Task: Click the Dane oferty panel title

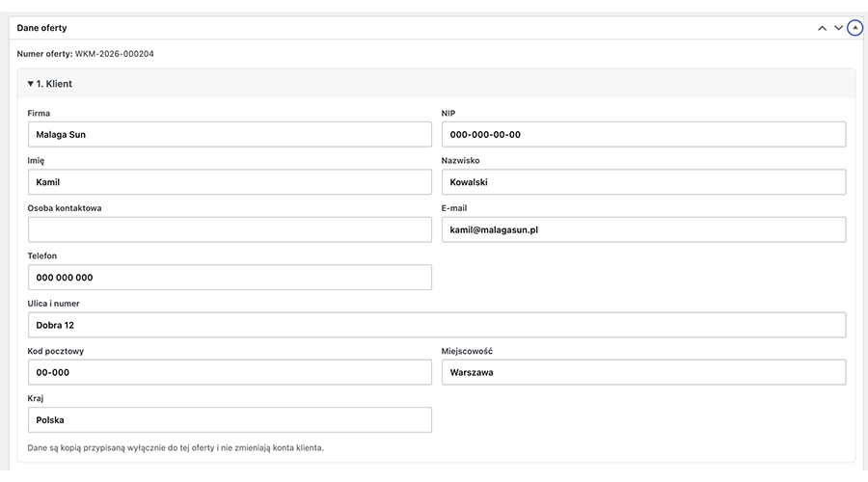Action: click(42, 28)
